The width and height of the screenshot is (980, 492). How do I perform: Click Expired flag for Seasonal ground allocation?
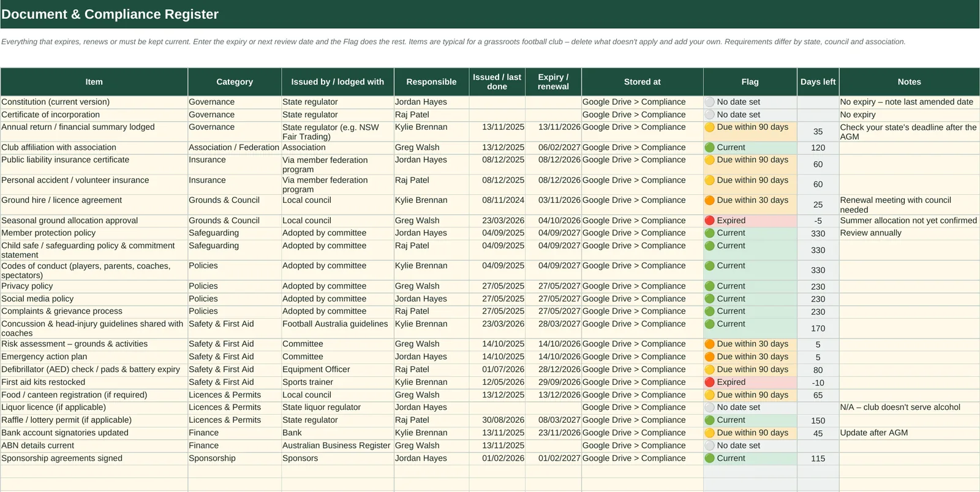pos(750,221)
